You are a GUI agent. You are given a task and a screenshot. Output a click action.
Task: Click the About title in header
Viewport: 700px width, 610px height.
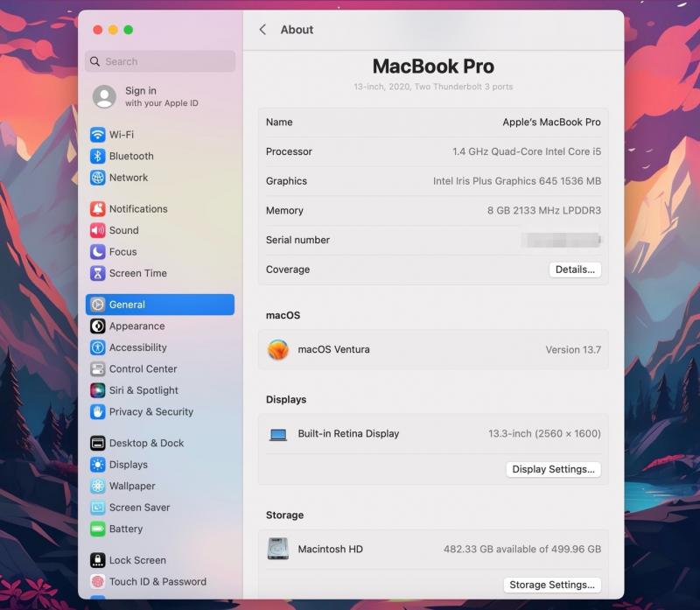pos(297,30)
